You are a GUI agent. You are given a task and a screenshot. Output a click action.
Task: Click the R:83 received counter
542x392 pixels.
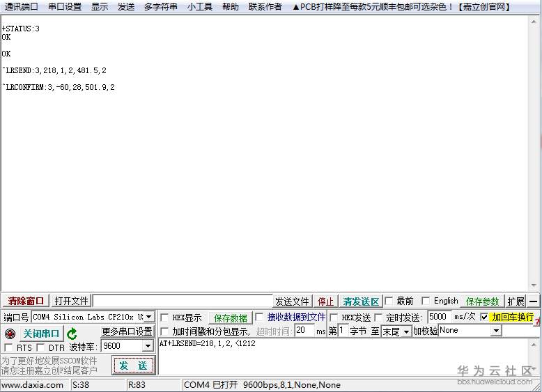click(x=137, y=385)
